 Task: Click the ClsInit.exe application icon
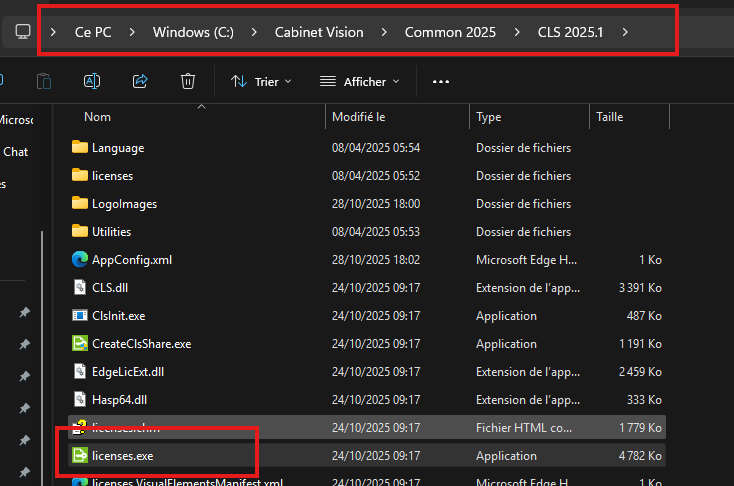click(x=81, y=316)
